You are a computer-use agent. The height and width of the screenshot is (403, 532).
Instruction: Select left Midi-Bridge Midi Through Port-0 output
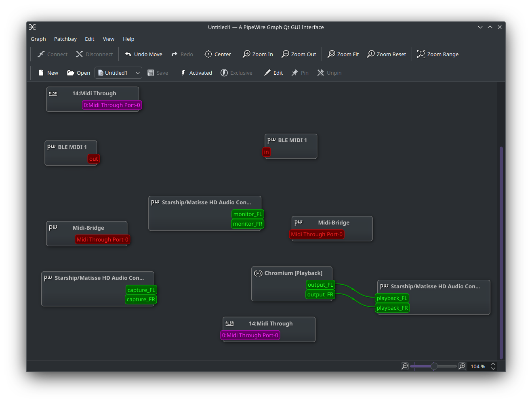click(103, 239)
